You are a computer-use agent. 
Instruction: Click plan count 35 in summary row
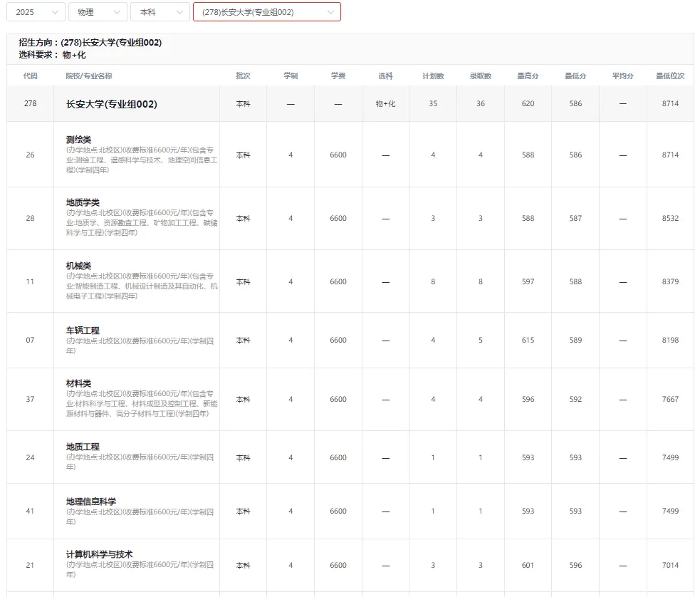(x=433, y=103)
